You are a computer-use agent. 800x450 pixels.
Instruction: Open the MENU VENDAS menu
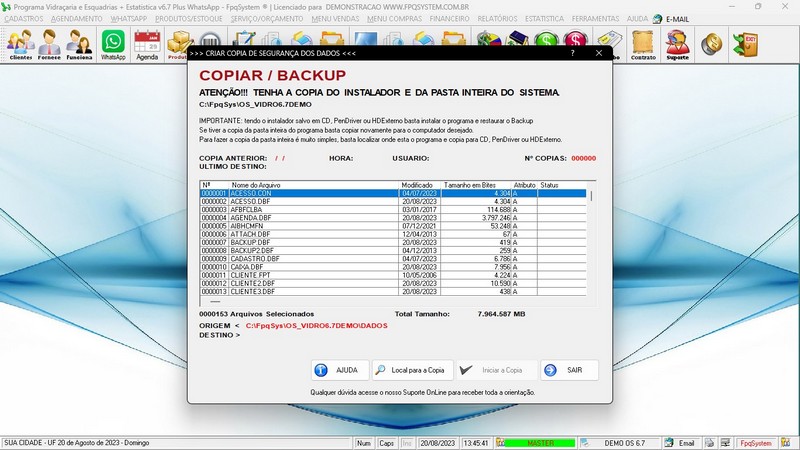(335, 19)
